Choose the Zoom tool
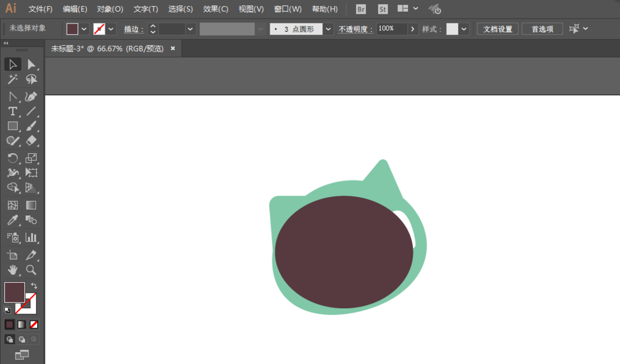The image size is (620, 364). [31, 270]
